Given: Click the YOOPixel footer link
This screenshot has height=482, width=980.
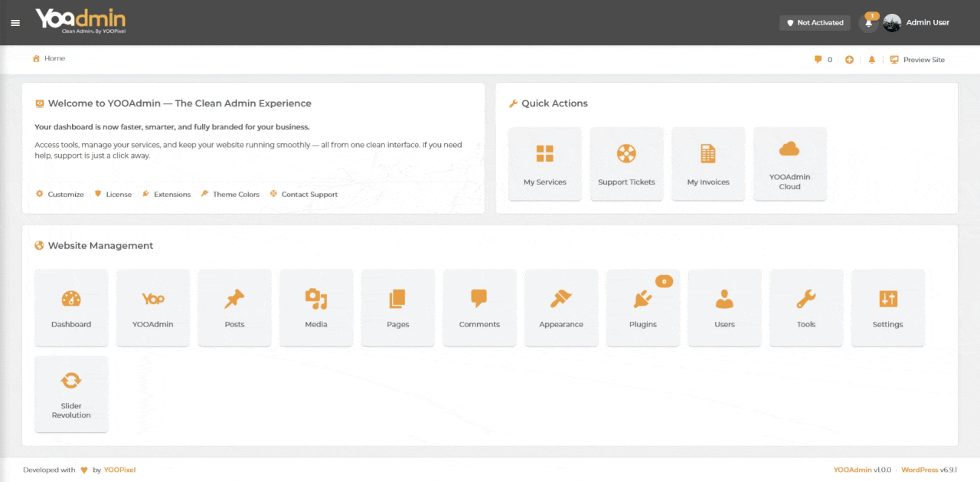Looking at the screenshot, I should pyautogui.click(x=119, y=470).
